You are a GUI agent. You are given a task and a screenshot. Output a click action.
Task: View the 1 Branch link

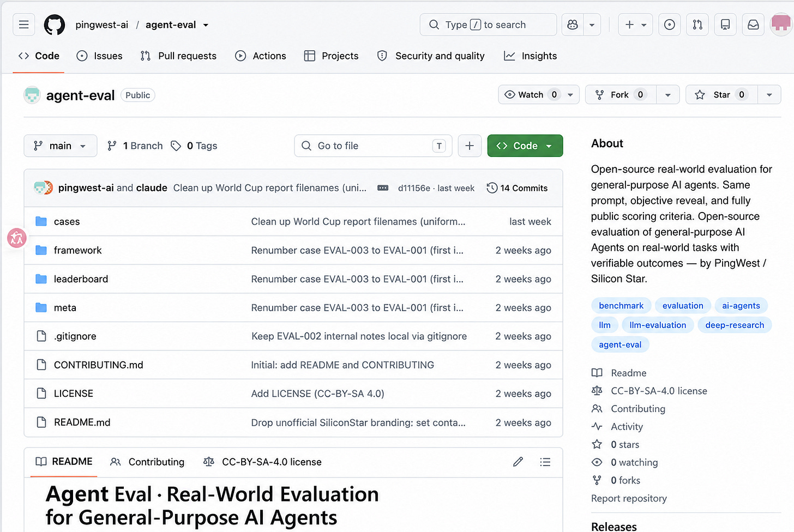pos(135,146)
